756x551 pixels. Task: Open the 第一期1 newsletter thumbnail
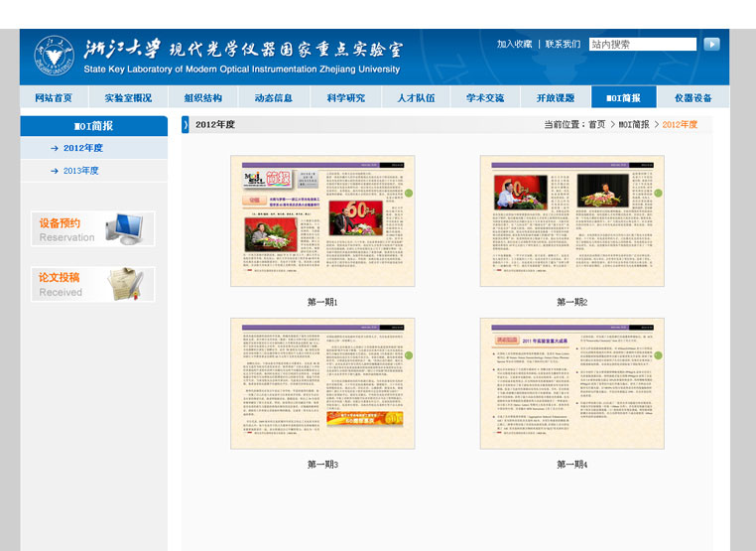tap(322, 221)
